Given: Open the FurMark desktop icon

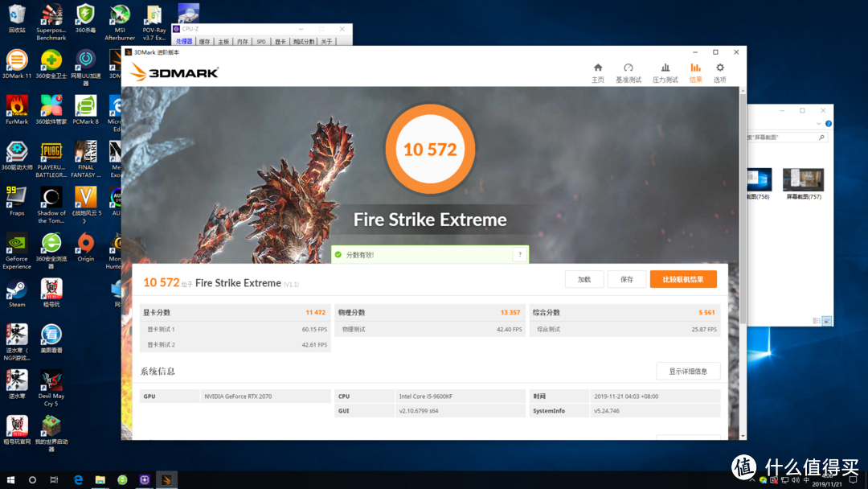Looking at the screenshot, I should tap(17, 109).
